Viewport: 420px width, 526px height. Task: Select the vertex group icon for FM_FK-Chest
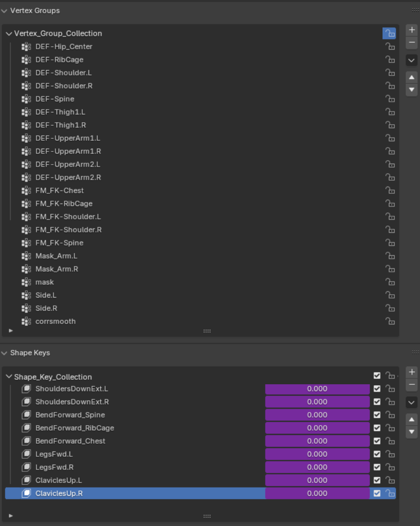click(26, 190)
